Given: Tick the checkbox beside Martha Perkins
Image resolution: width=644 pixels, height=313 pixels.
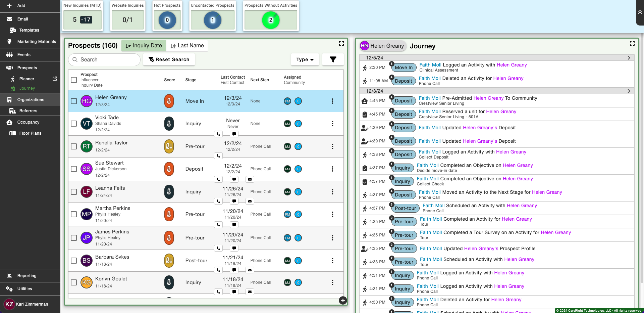Looking at the screenshot, I should coord(74,214).
